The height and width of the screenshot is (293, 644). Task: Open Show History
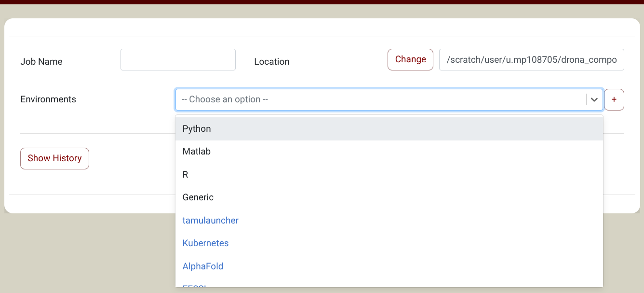(x=54, y=158)
